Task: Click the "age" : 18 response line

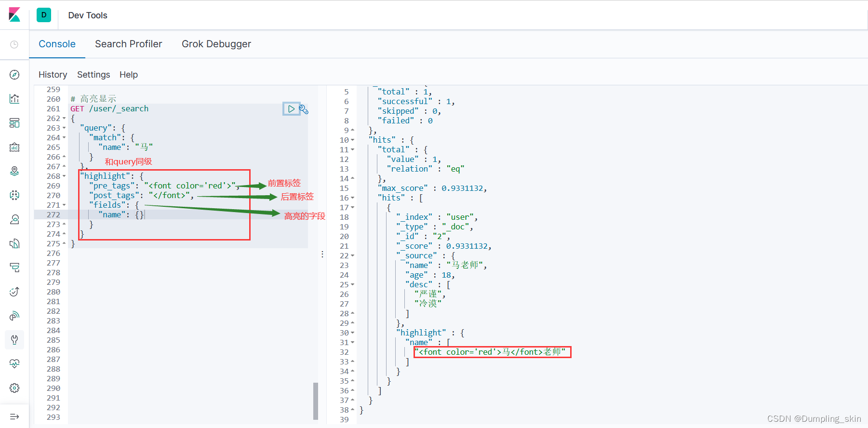Action: click(430, 275)
